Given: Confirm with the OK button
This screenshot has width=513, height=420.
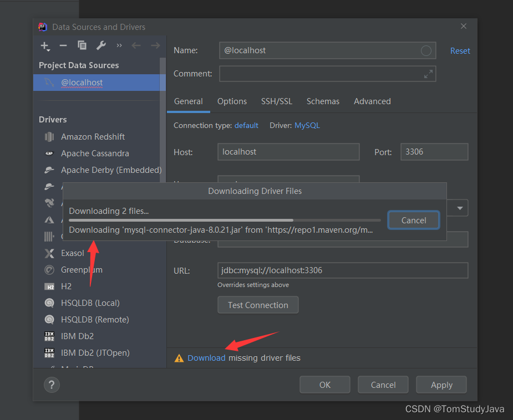Looking at the screenshot, I should tap(325, 385).
